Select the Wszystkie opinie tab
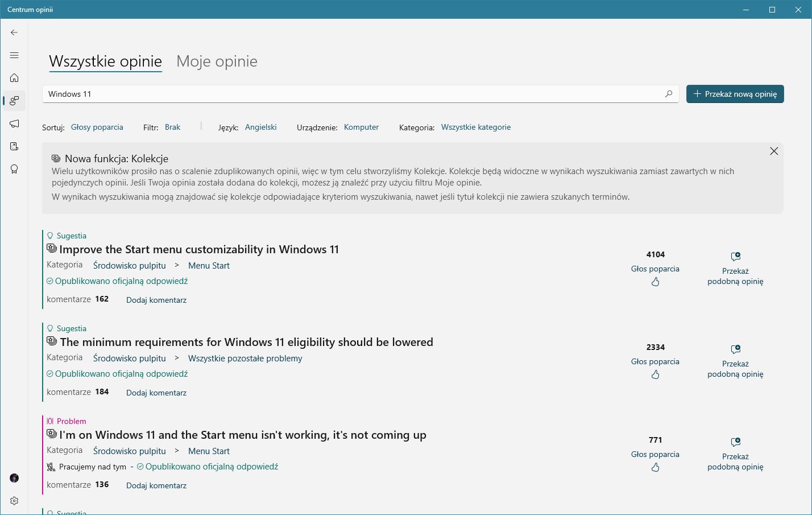Image resolution: width=812 pixels, height=515 pixels. click(x=105, y=61)
